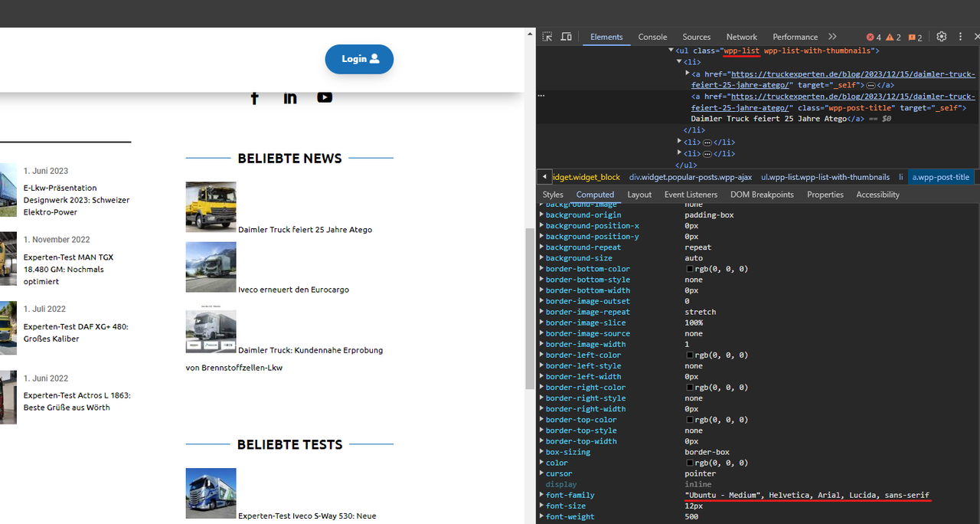Click border-bottom-color black swatch
The width and height of the screenshot is (980, 524).
coord(689,269)
